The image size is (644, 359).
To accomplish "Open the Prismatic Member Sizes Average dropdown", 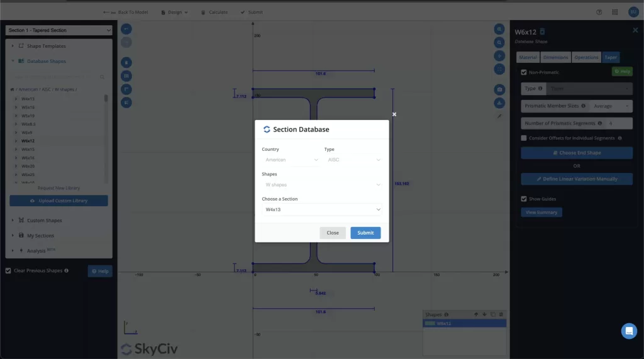I will [611, 106].
